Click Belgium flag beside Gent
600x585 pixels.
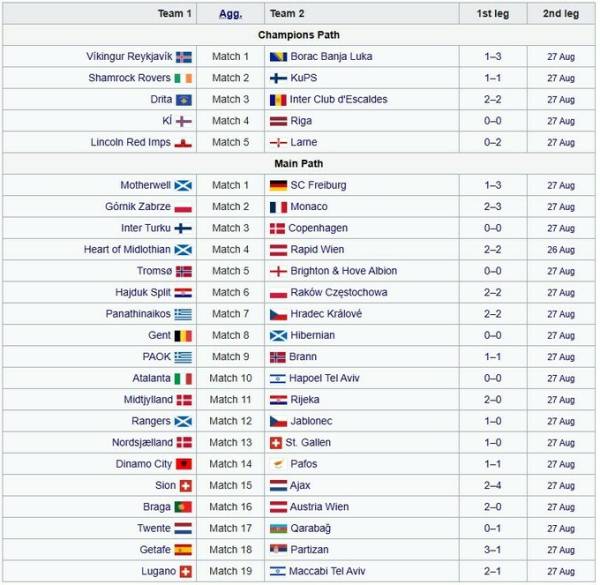183,336
